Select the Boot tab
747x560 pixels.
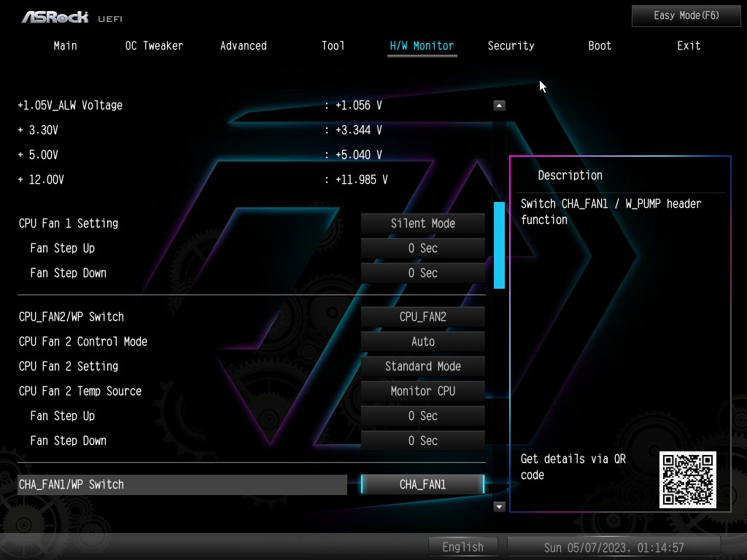600,46
